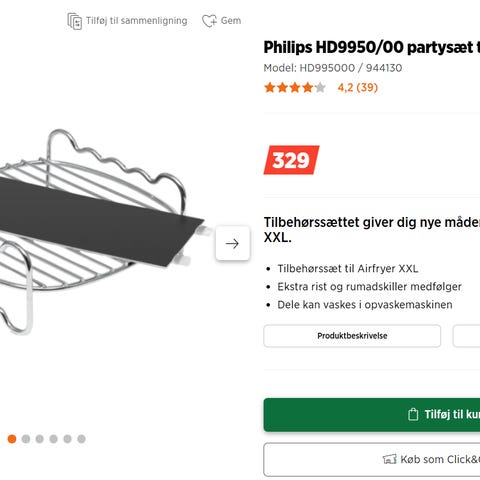Go to next product image with arrow
The height and width of the screenshot is (480, 480).
tap(232, 244)
